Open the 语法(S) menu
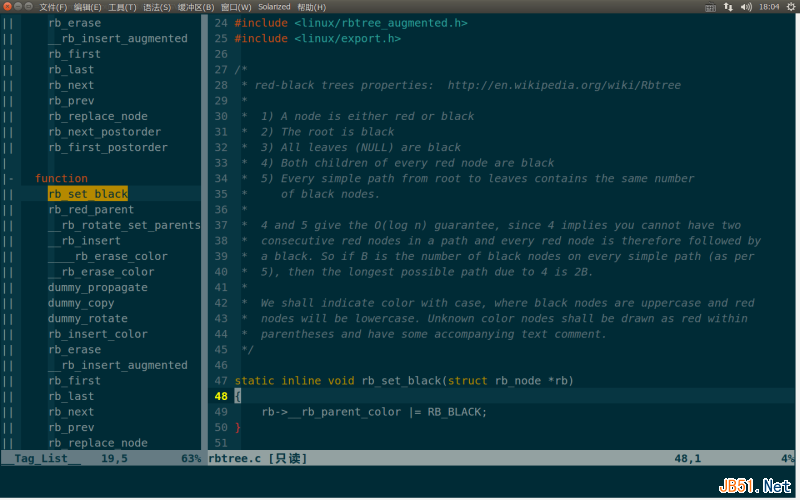This screenshot has width=800, height=500. 157,7
